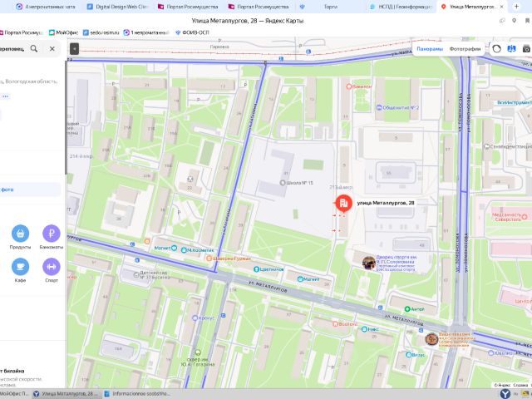
Task: Select the Продукты category icon
Action: click(20, 234)
